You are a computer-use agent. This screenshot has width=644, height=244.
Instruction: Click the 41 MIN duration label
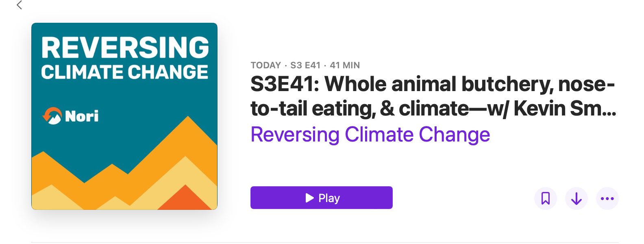tap(345, 65)
